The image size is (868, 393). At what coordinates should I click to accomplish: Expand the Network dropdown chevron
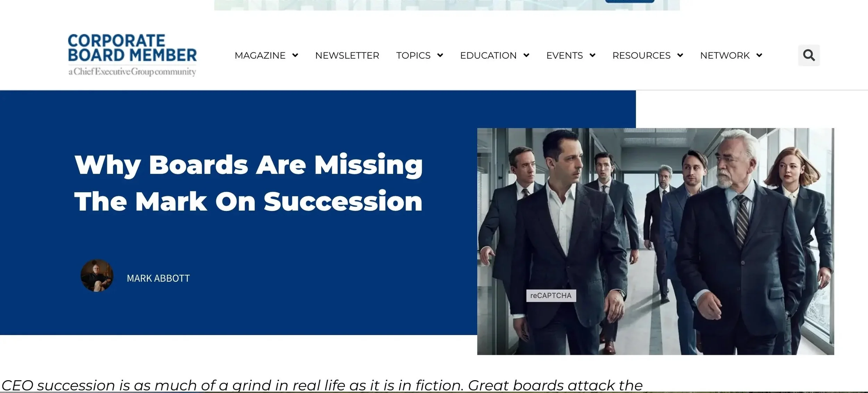coord(759,55)
